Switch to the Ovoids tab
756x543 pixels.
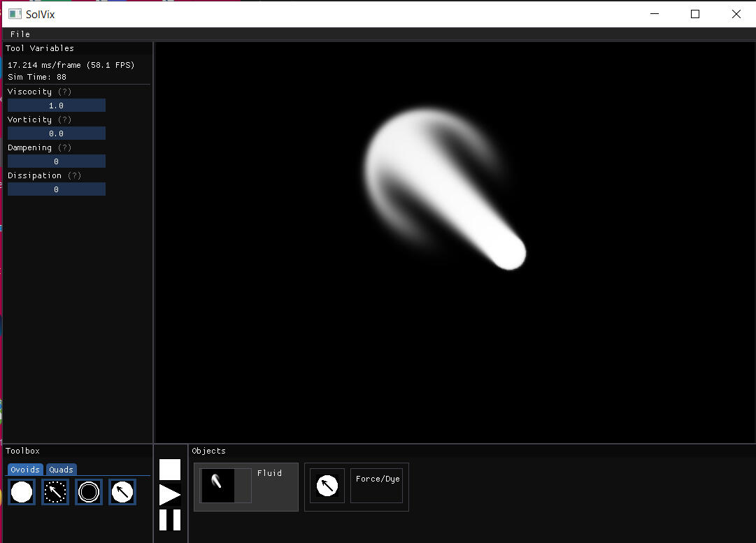pos(25,470)
